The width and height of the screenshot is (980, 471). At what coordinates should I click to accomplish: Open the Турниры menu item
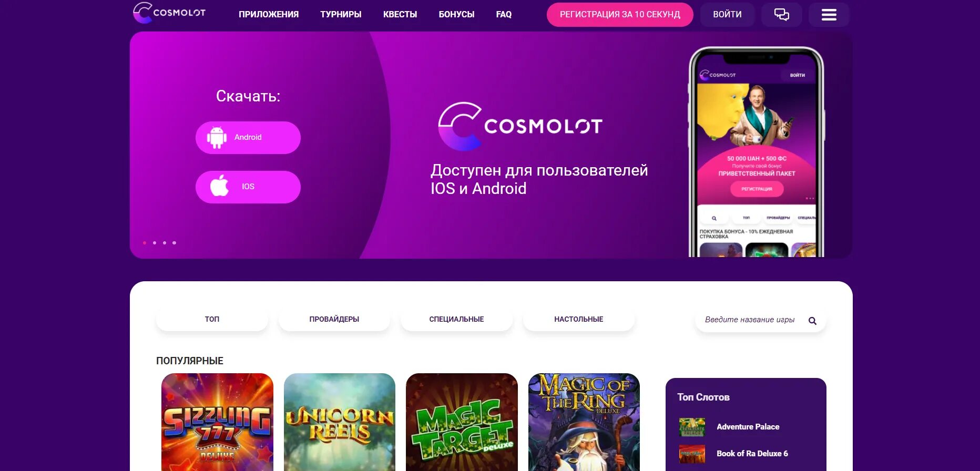pos(341,15)
